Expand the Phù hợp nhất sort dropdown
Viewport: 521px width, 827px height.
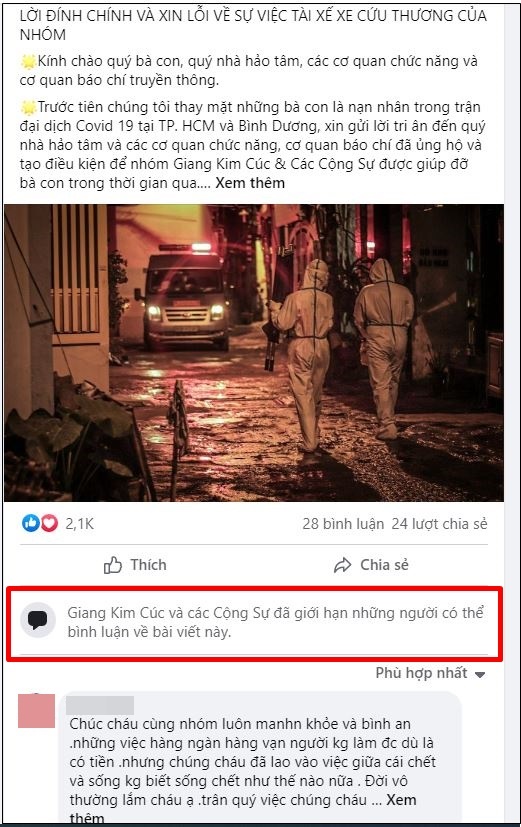[x=430, y=673]
